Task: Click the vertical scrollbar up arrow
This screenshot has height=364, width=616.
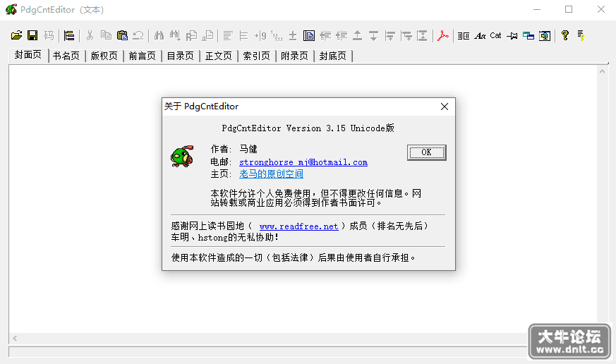Action: (602, 71)
